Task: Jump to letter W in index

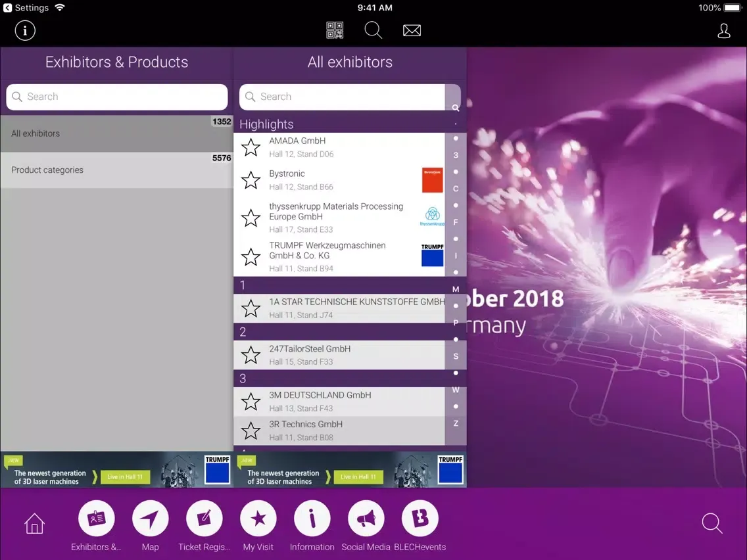Action: 456,390
